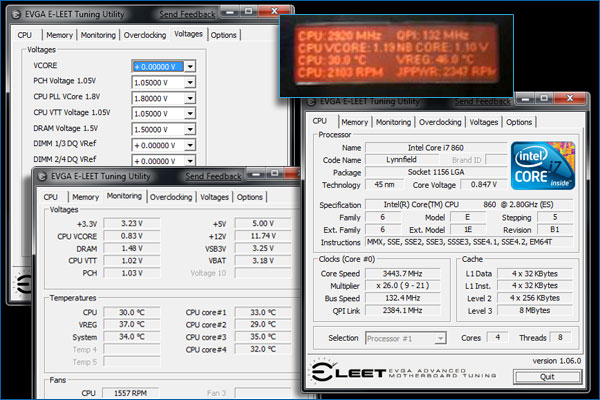Expand the CPU VTT Voltage dropdown
Image resolution: width=600 pixels, height=400 pixels.
(x=190, y=114)
